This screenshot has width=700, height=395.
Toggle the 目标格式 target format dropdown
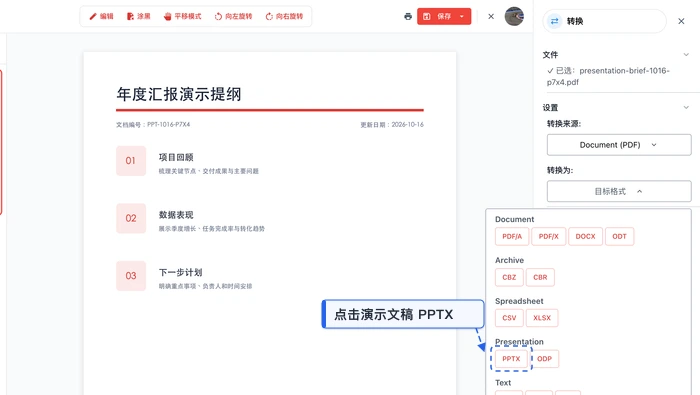pos(619,191)
